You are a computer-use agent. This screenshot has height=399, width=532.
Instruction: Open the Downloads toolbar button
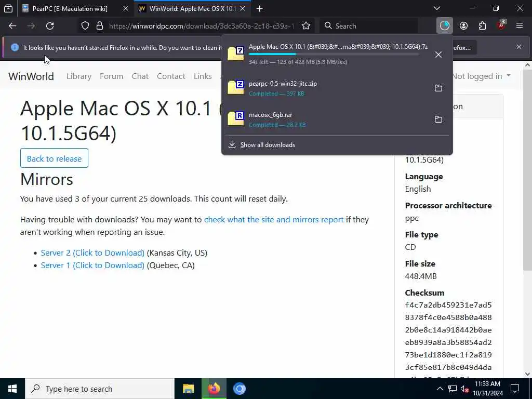click(445, 26)
